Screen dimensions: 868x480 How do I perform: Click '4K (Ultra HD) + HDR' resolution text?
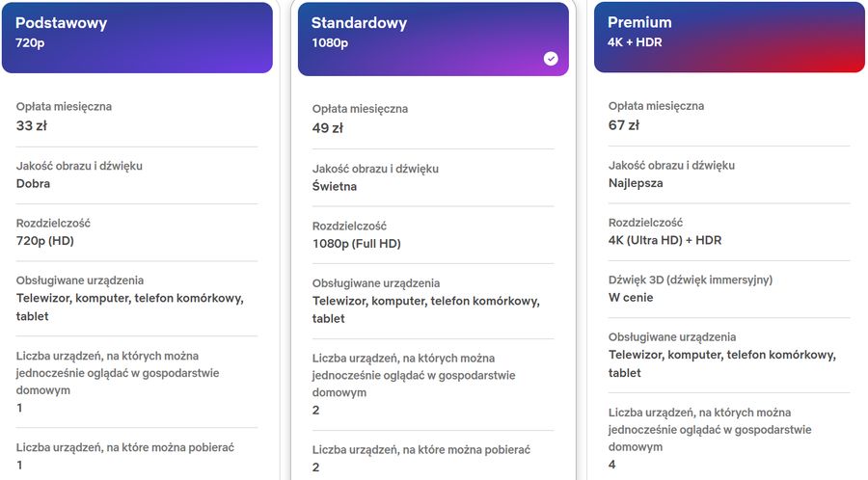(665, 240)
